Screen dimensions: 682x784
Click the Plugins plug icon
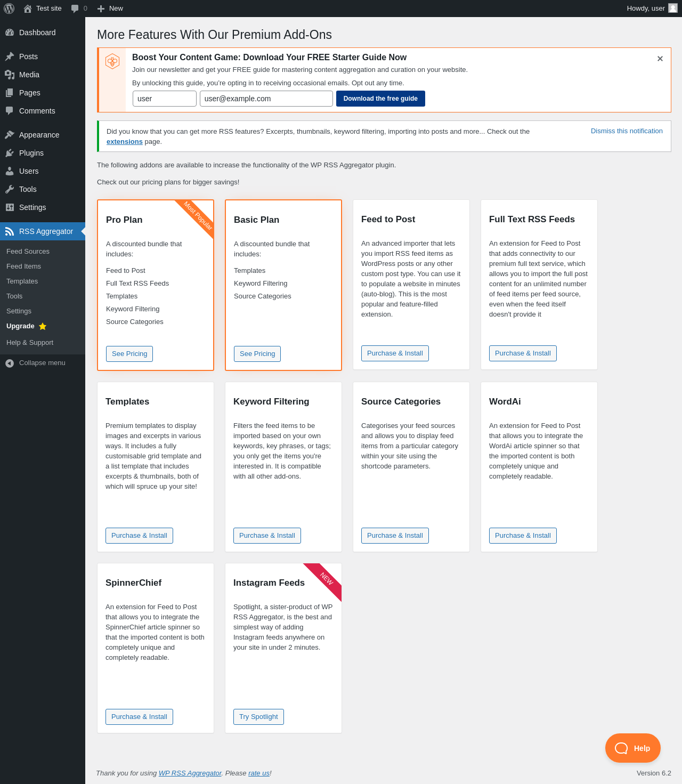[x=10, y=153]
